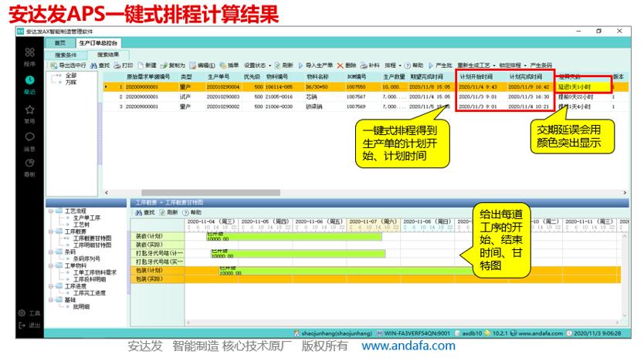This screenshot has height=361, width=644.
Task: Select the orange 包装(计划) Gantt row label
Action: 158,270
